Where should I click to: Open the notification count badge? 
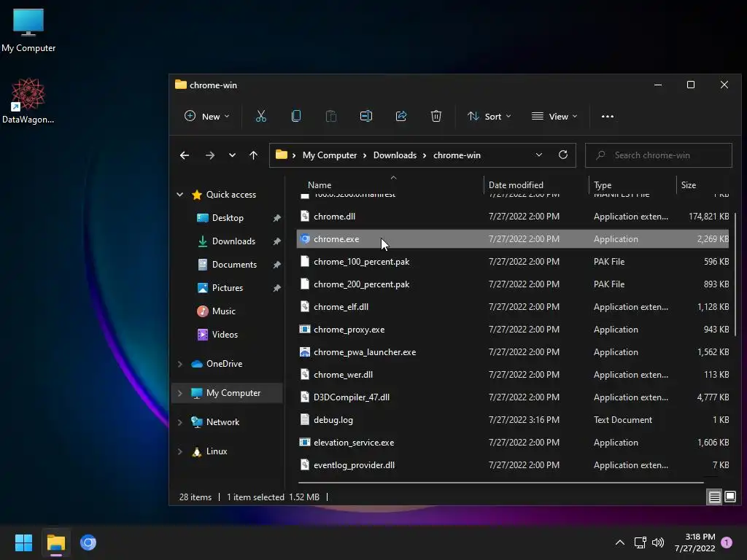[x=727, y=542]
